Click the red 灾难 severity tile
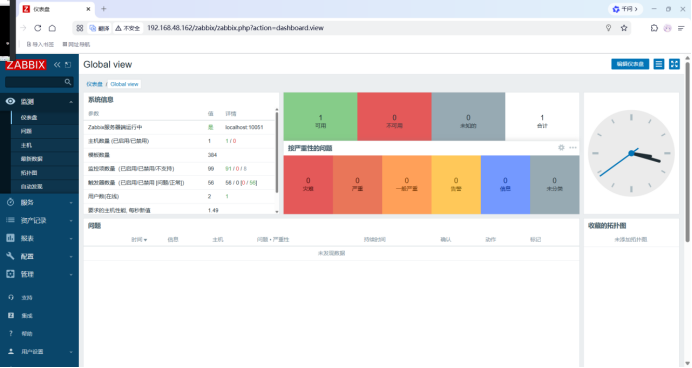 pyautogui.click(x=308, y=185)
